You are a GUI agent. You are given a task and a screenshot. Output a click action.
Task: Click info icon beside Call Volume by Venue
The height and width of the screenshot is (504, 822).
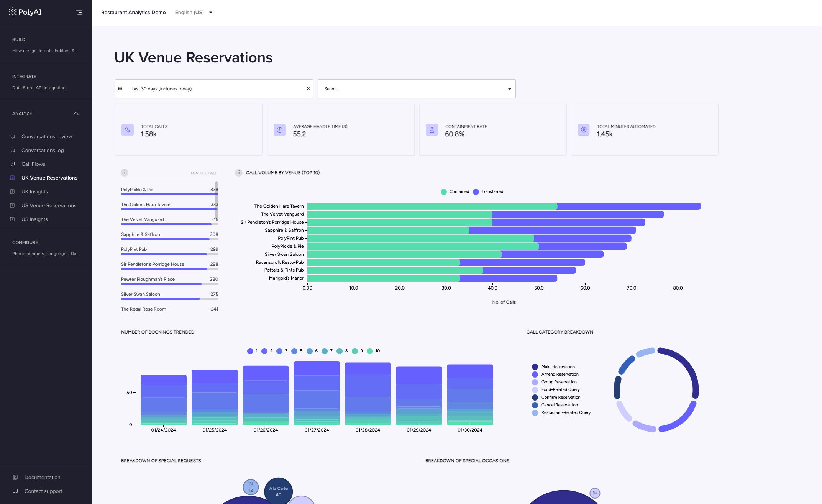(238, 173)
